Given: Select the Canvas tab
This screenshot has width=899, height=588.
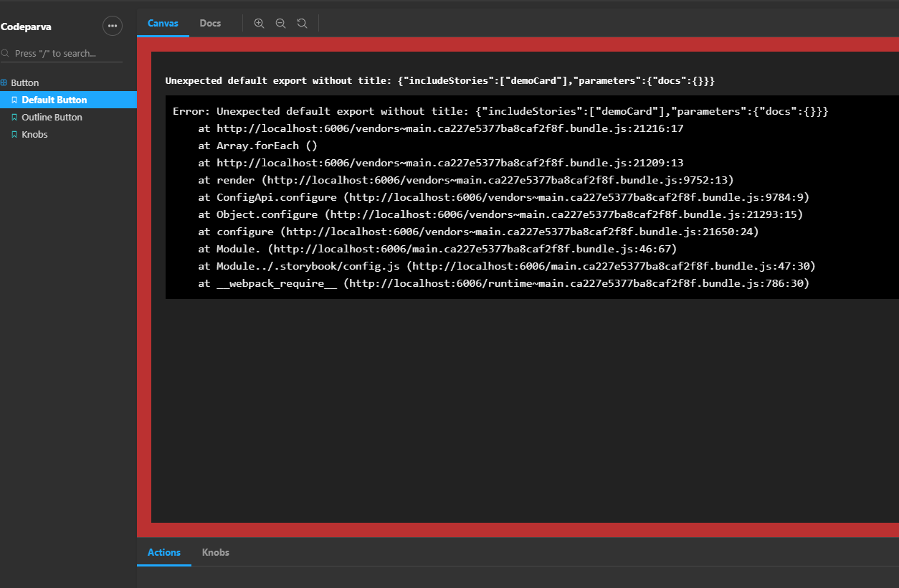Looking at the screenshot, I should (163, 22).
